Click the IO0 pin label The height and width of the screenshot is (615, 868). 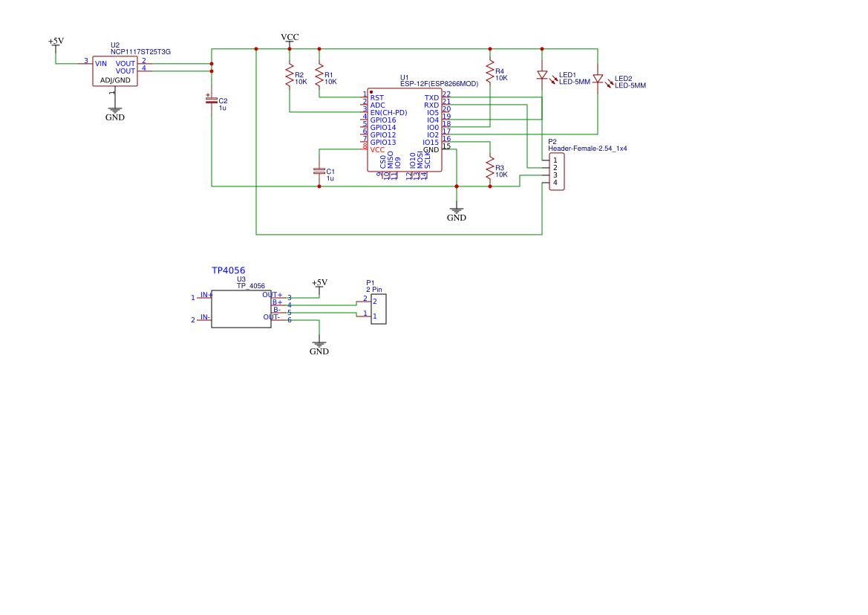click(433, 128)
